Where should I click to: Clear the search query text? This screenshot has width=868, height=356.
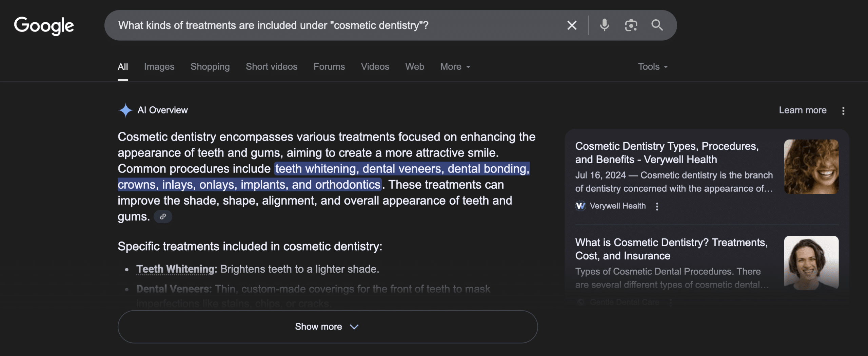coord(572,25)
